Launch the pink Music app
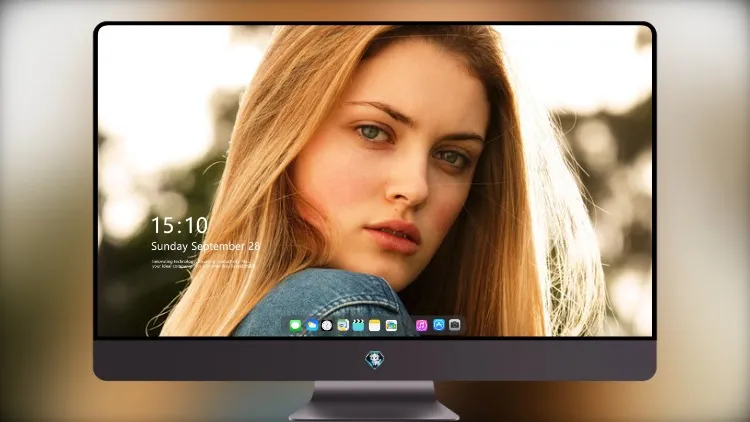 [x=421, y=325]
